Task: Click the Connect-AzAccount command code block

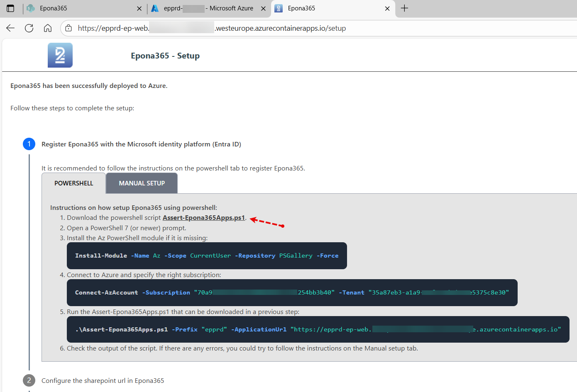Action: point(292,293)
